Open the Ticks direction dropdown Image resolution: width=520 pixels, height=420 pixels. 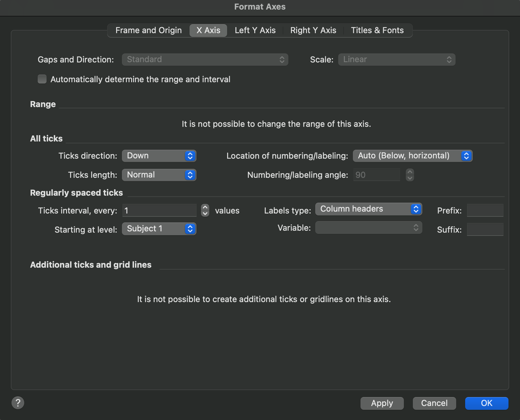pyautogui.click(x=159, y=156)
